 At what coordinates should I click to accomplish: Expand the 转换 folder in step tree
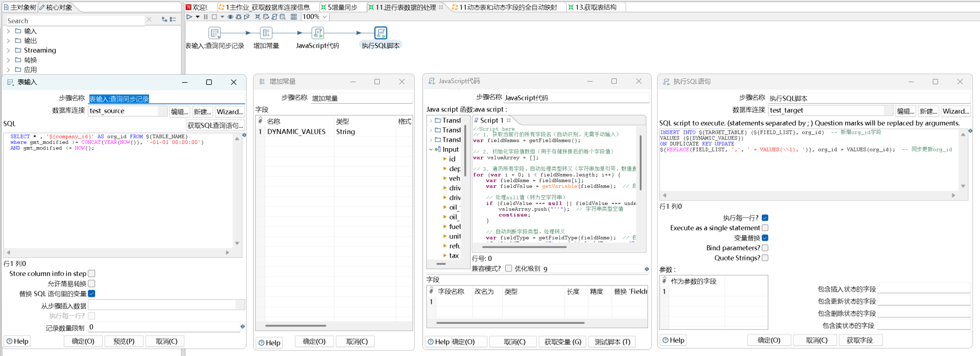tap(8, 60)
